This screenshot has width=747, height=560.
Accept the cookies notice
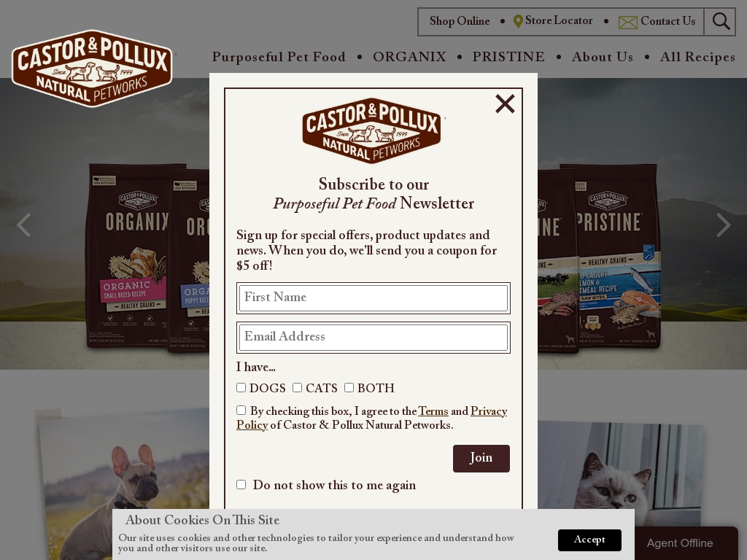coord(589,540)
